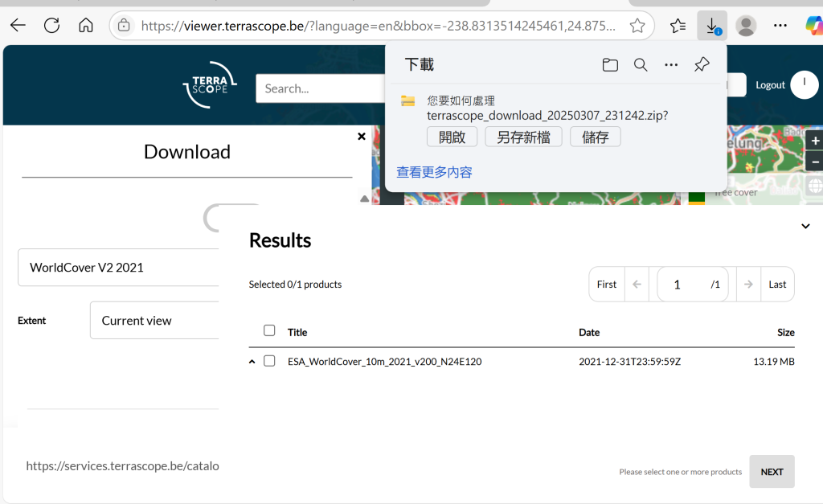Toggle the browser downloads button
Viewport: 823px width, 504px height.
pos(712,25)
